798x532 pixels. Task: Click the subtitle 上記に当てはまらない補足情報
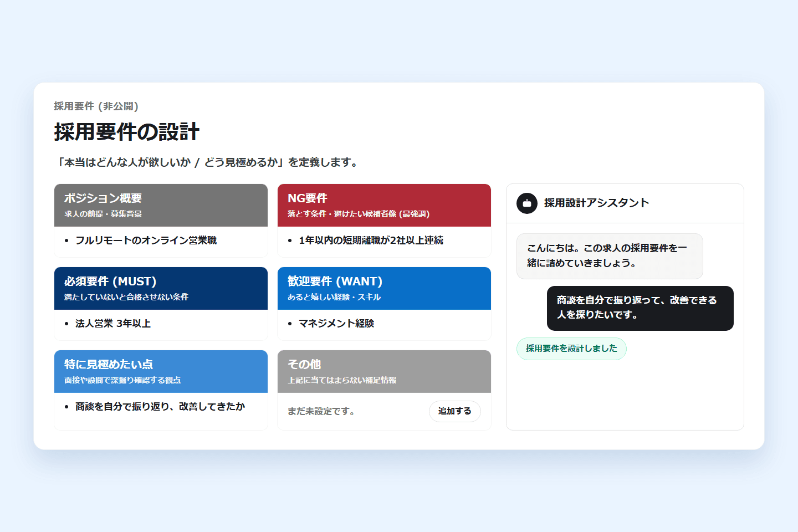(342, 380)
